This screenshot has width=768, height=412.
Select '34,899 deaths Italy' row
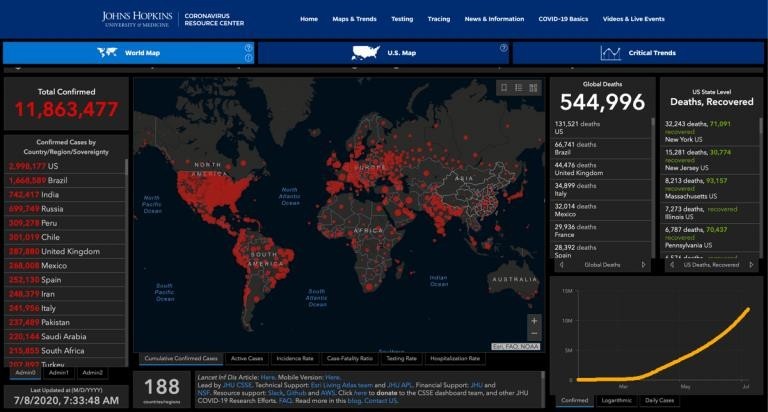pos(600,190)
